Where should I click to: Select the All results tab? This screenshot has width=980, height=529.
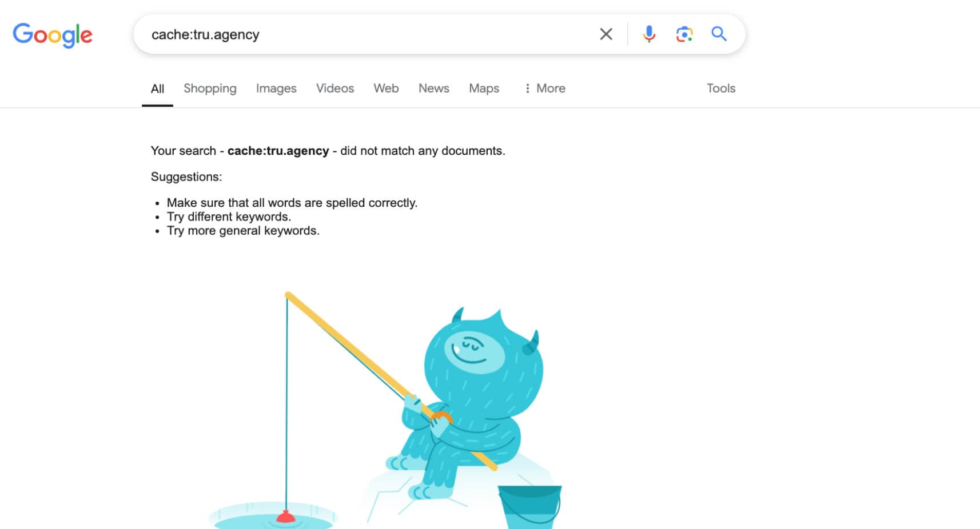(157, 89)
